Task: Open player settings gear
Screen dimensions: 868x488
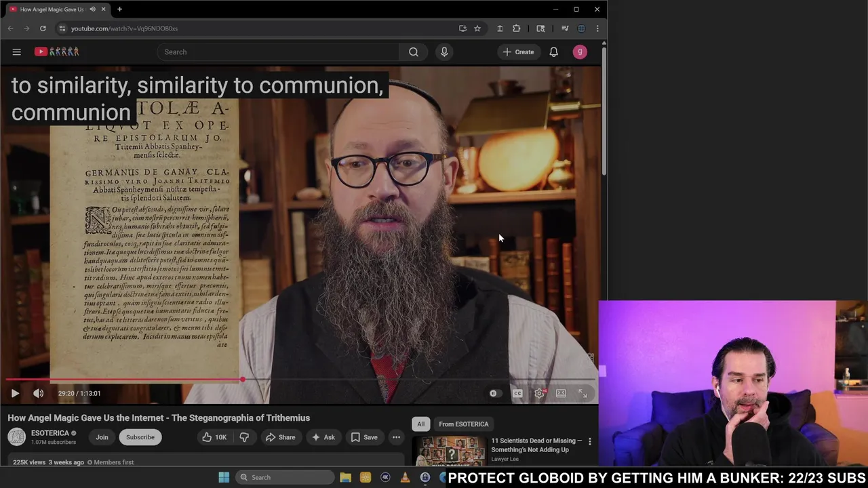Action: click(x=539, y=393)
